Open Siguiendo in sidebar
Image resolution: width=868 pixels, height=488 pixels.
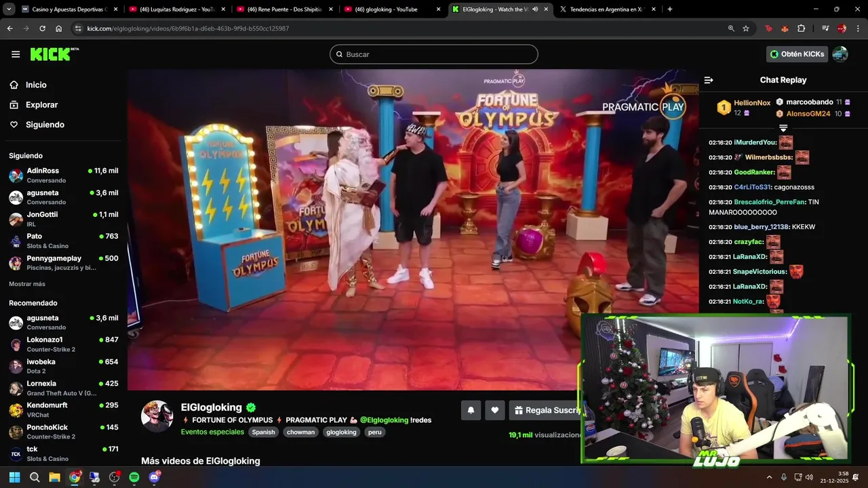45,125
